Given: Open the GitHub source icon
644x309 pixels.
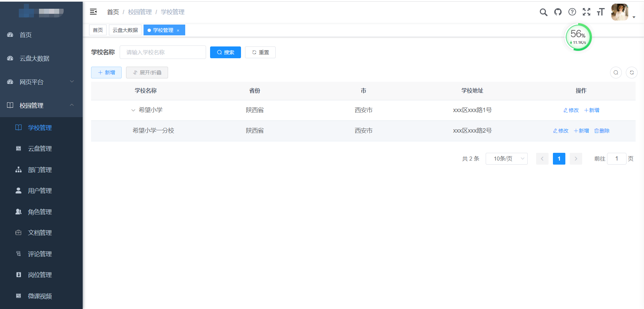Looking at the screenshot, I should pos(558,12).
